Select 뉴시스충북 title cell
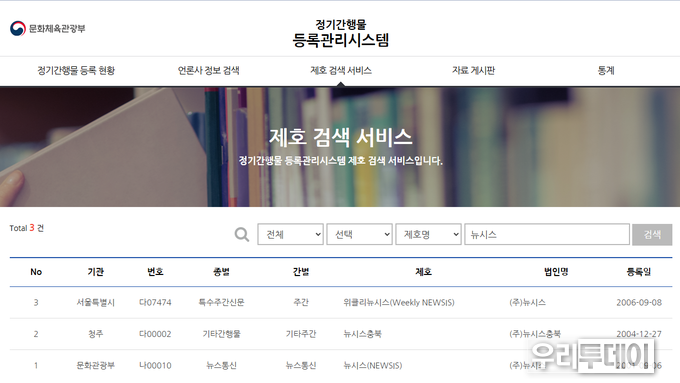Viewport: 680px width, 383px height. (x=363, y=334)
